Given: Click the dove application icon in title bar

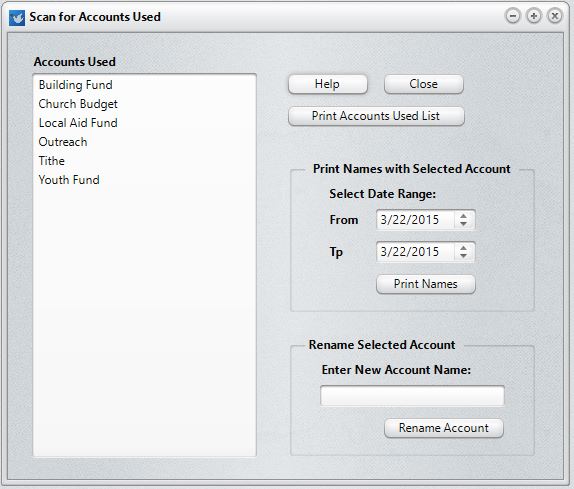Looking at the screenshot, I should click(17, 18).
